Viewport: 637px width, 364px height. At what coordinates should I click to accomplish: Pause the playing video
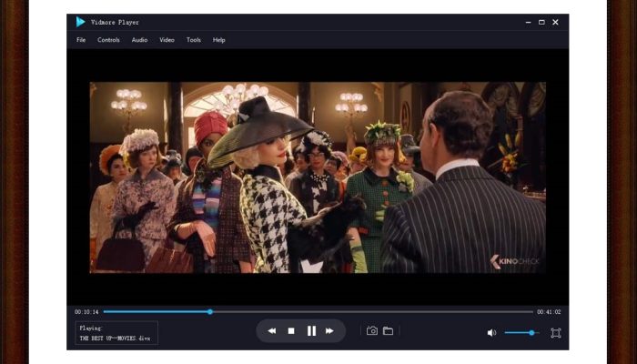tap(311, 331)
